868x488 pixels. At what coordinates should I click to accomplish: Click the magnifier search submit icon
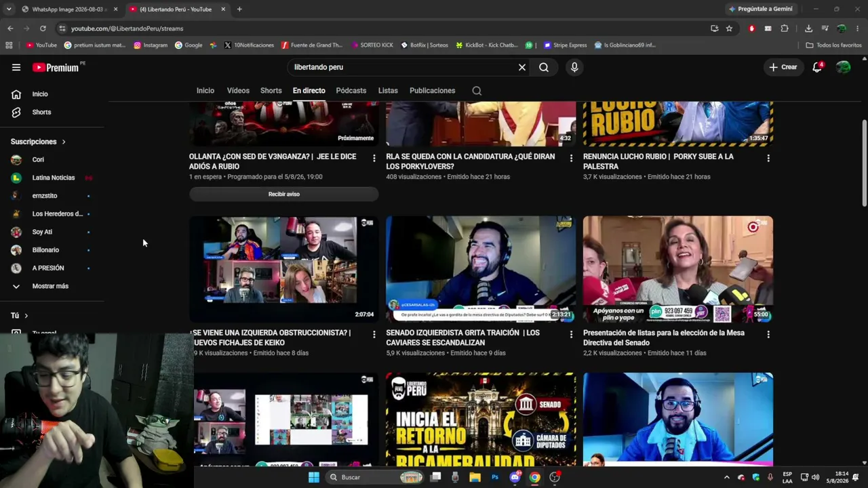[544, 67]
